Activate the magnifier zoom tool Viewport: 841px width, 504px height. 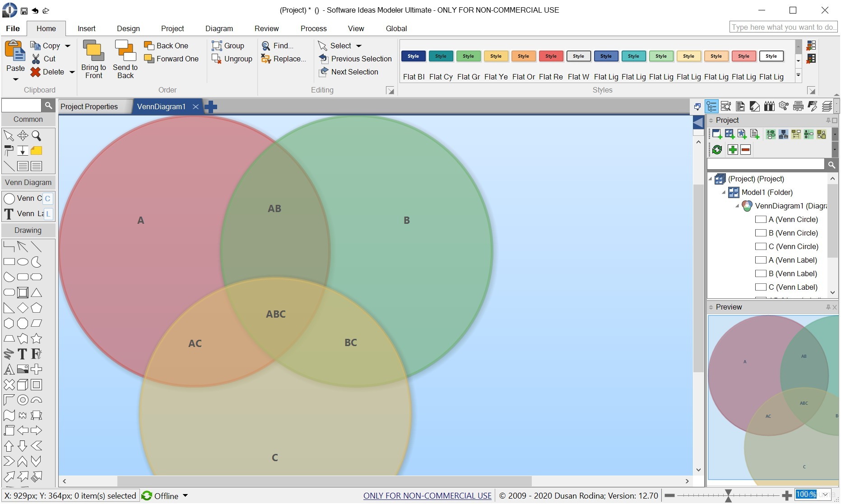coord(37,135)
